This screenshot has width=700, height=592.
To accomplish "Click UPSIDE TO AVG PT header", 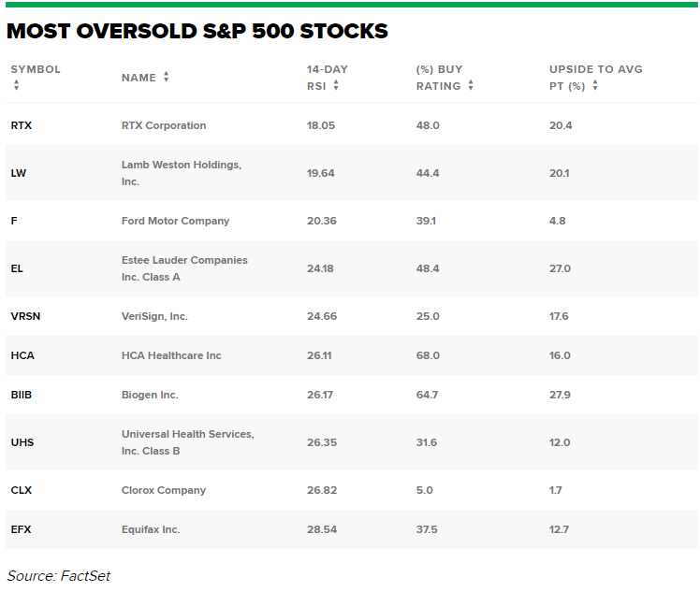I will coord(596,78).
